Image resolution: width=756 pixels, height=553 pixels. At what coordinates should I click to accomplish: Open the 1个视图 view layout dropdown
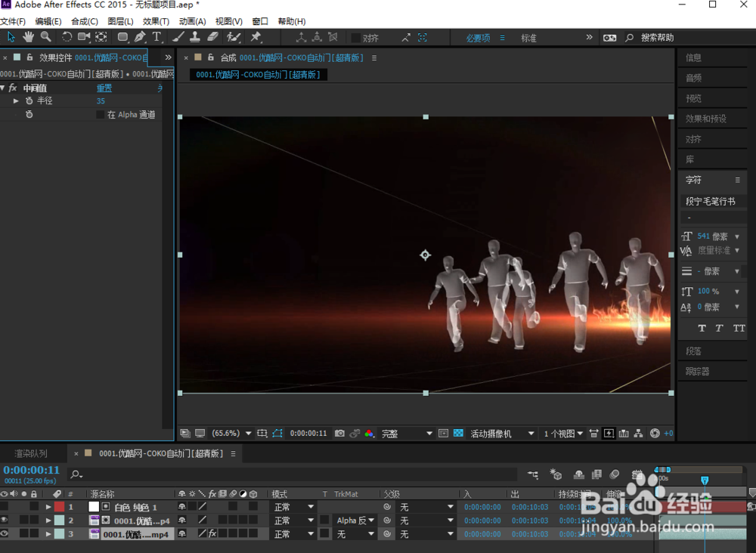[562, 434]
